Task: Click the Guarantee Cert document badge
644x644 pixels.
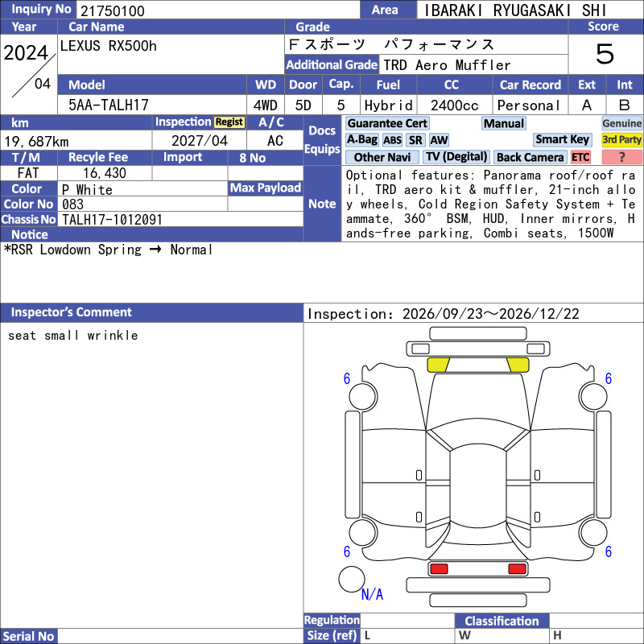Action: [x=387, y=123]
